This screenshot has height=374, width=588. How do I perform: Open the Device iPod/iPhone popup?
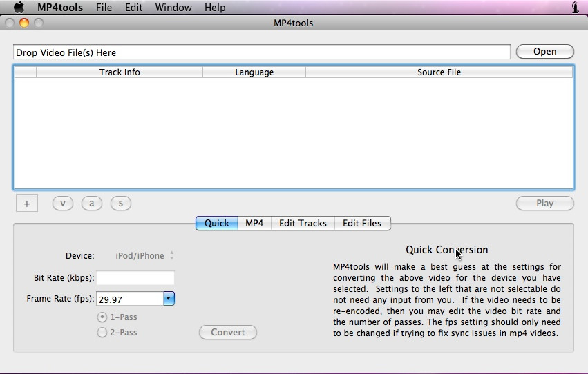coord(144,256)
